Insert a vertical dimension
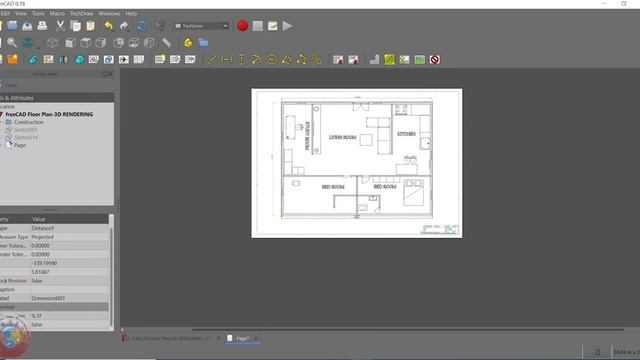This screenshot has width=640, height=360. (242, 60)
